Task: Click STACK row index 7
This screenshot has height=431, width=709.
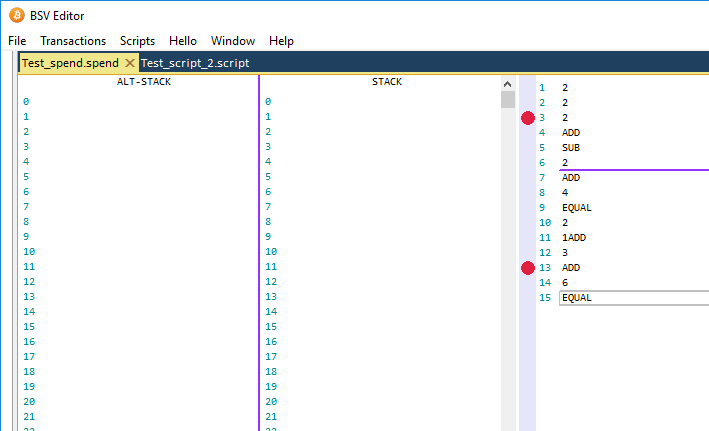Action: pyautogui.click(x=268, y=207)
